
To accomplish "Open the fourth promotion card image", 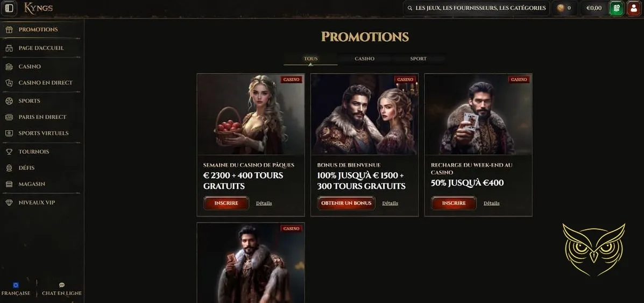I will tap(251, 263).
